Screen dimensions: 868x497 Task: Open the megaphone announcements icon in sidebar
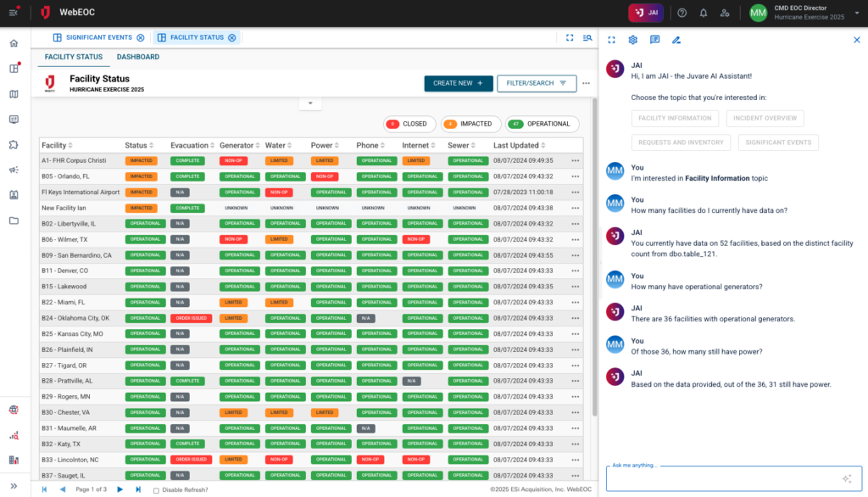14,170
